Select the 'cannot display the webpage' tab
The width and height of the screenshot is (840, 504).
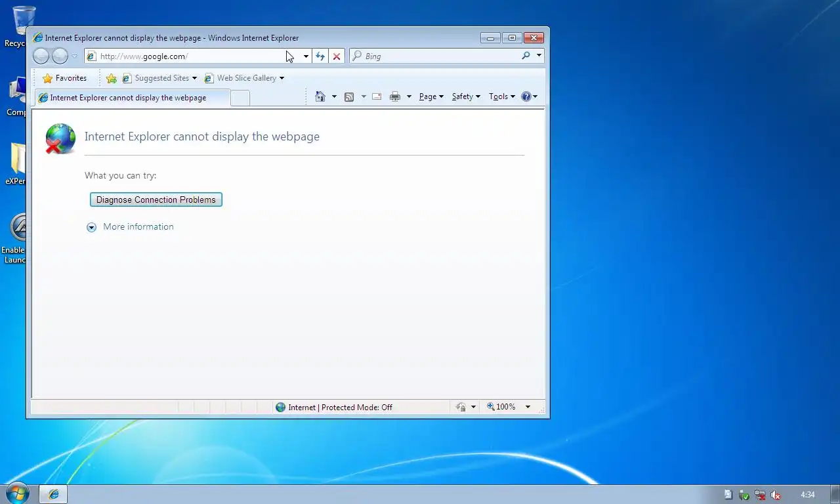pyautogui.click(x=131, y=98)
